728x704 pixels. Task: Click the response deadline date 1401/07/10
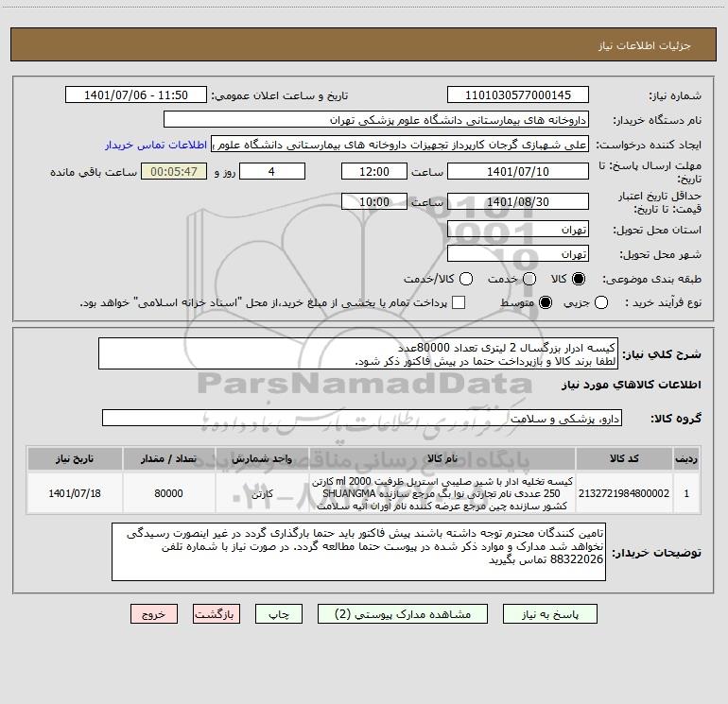pyautogui.click(x=518, y=171)
